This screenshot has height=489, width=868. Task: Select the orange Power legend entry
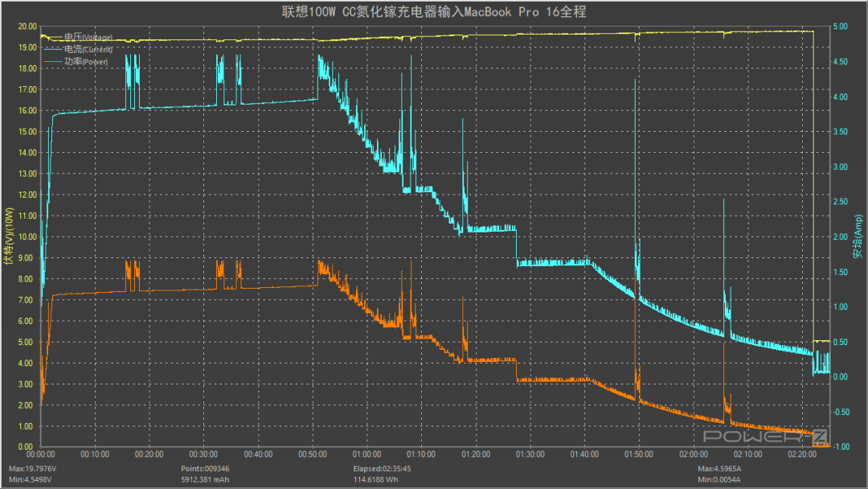point(76,61)
